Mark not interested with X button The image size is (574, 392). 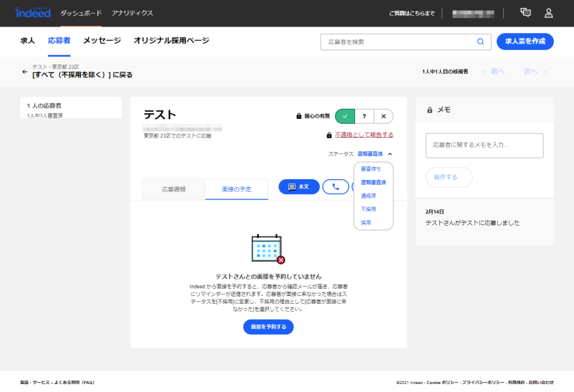pos(384,116)
